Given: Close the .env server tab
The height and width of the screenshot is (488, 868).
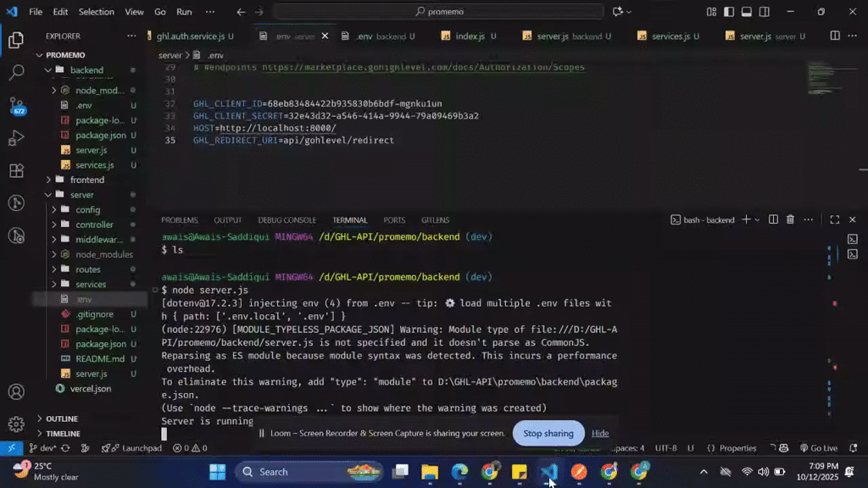Looking at the screenshot, I should 325,36.
